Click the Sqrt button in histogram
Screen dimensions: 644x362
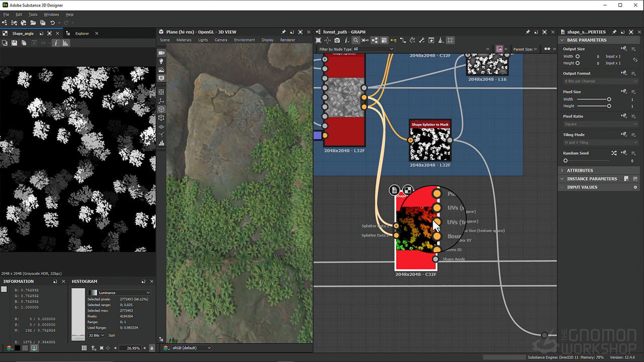point(112,335)
